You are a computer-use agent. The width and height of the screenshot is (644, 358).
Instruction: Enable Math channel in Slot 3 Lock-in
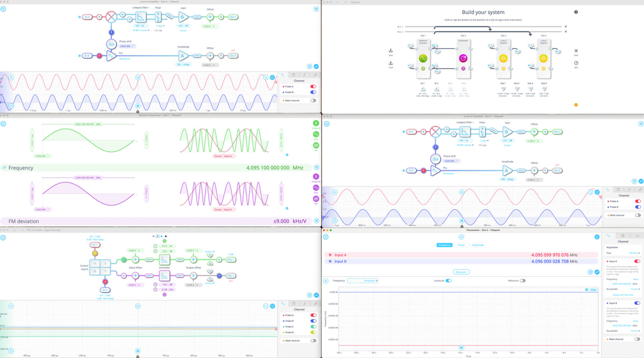click(x=313, y=100)
